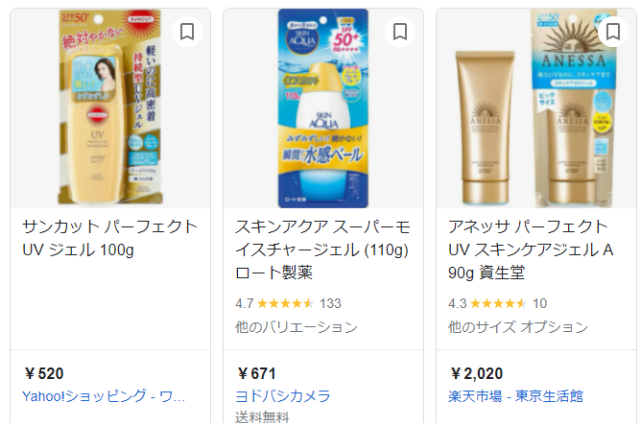Save the Skin Aqua Moisture Gel item

(x=400, y=32)
